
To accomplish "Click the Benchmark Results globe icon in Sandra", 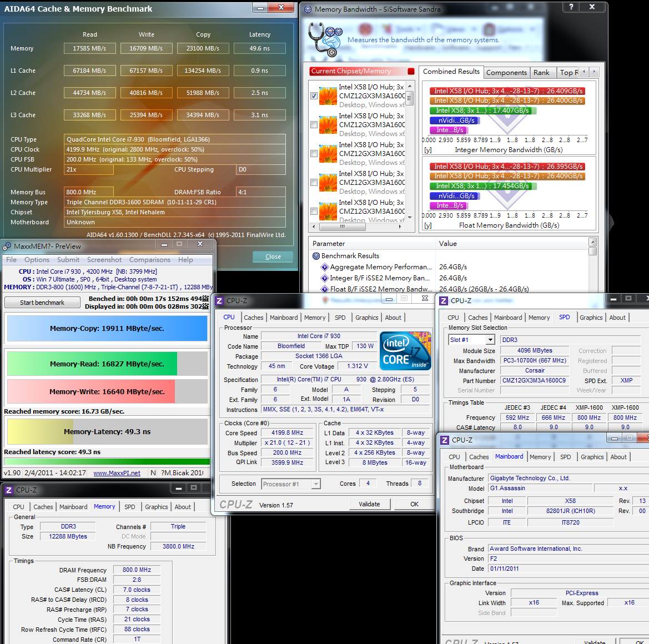I will (316, 256).
